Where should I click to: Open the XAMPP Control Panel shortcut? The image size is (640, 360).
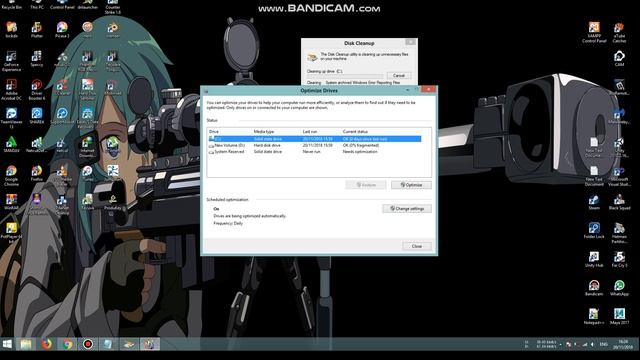pos(594,32)
